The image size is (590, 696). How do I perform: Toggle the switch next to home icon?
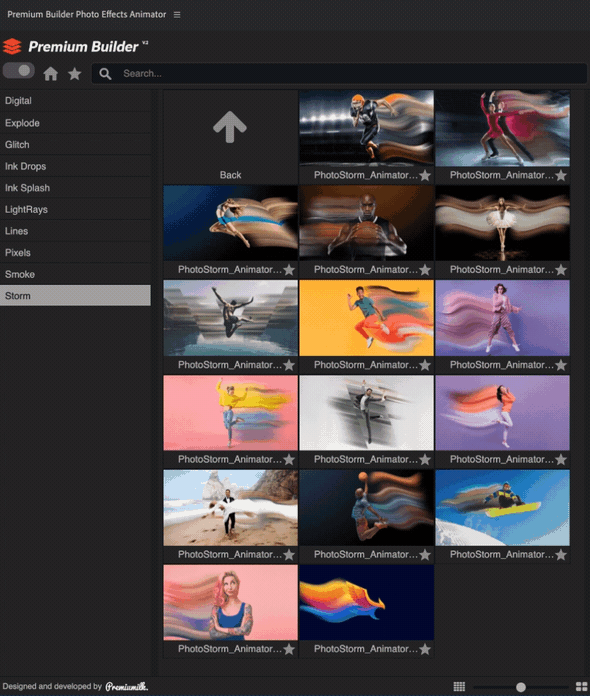click(x=19, y=71)
